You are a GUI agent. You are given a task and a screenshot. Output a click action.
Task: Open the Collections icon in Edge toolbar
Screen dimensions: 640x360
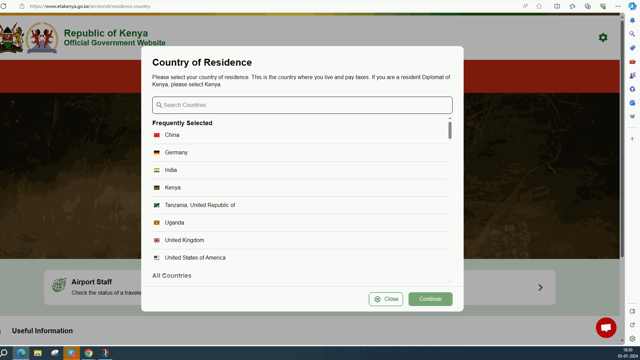(x=587, y=6)
